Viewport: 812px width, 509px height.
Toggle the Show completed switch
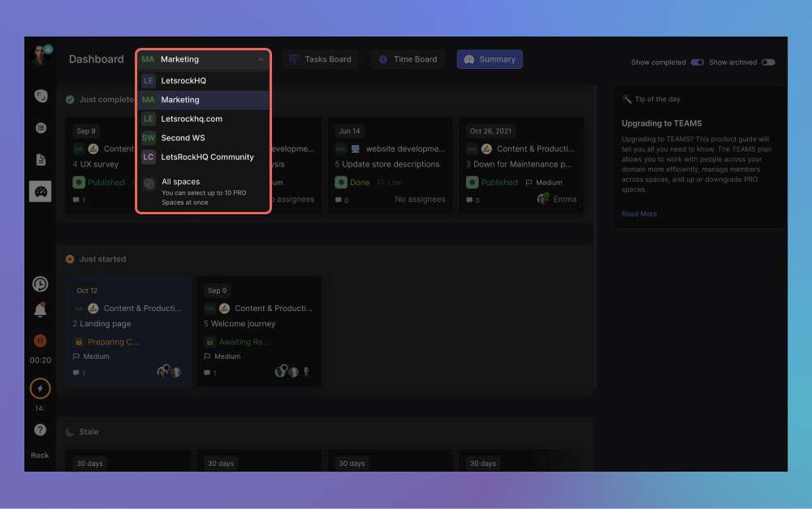(697, 63)
